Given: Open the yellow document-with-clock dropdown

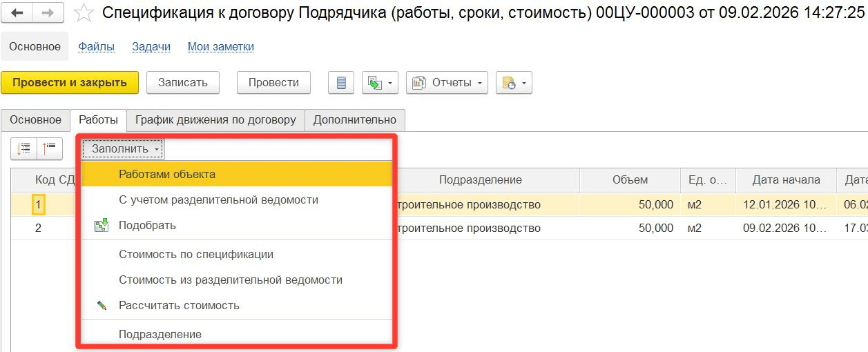Looking at the screenshot, I should coord(514,83).
